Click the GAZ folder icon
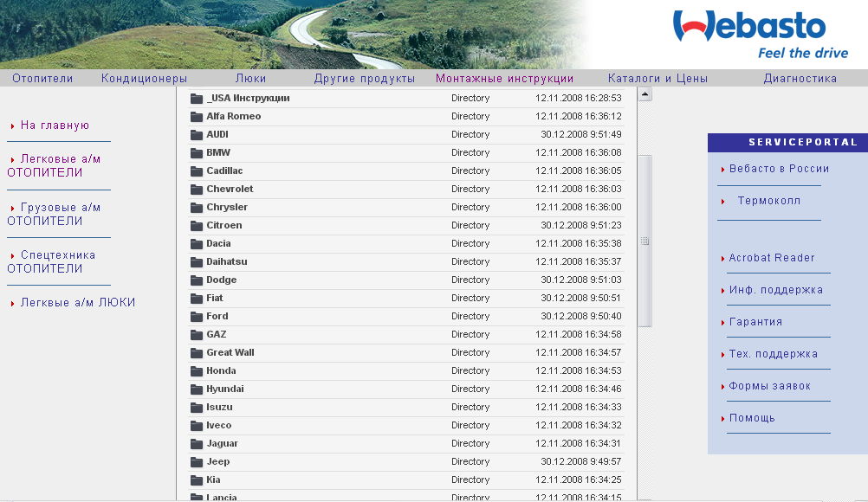The height and width of the screenshot is (502, 868). coord(196,335)
